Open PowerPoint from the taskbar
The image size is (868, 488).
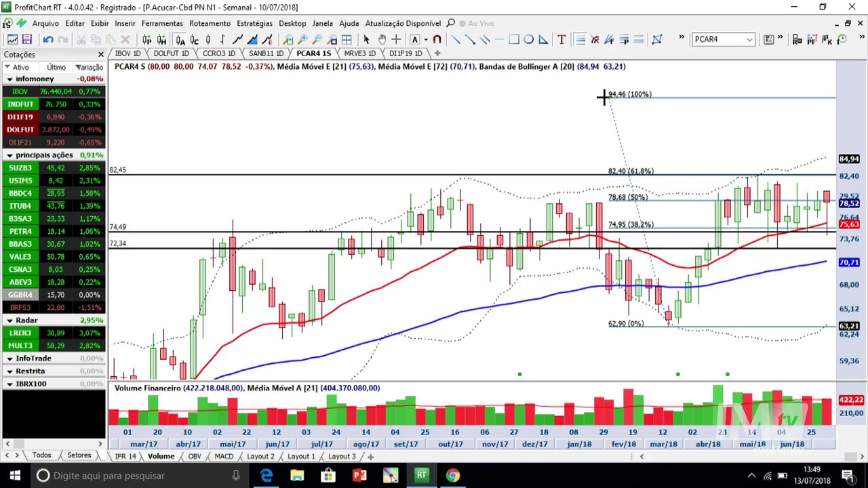359,476
